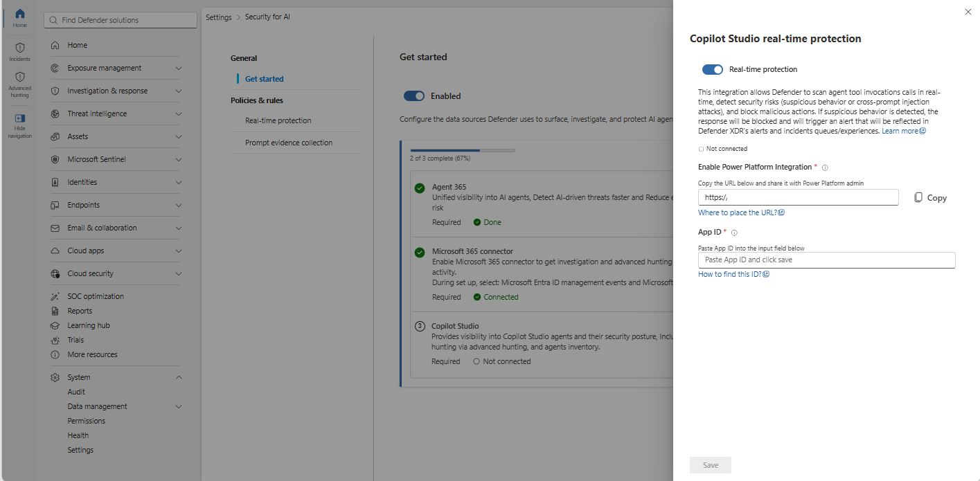Screen dimensions: 980x481
Task: Close the Copilot Studio side panel
Action: click(968, 12)
